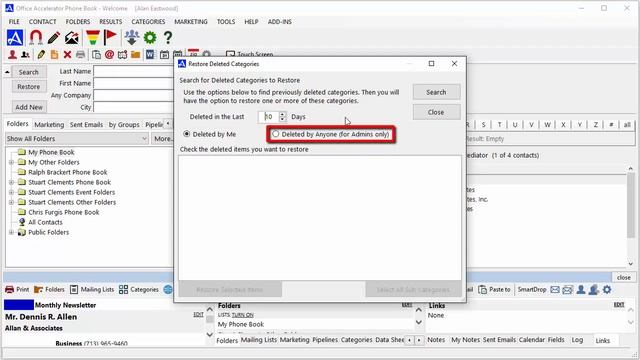
Task: Expand the Public Folders tree node
Action: (x=11, y=232)
